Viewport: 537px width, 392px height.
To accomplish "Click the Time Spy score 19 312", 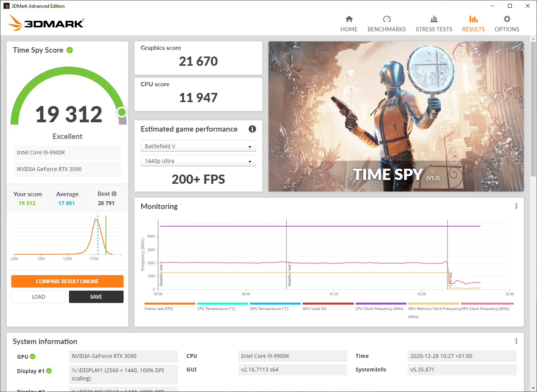I will click(69, 114).
